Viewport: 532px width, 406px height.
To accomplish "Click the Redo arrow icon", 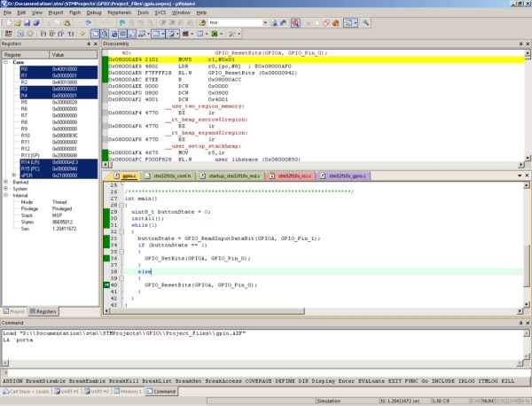I will (89, 23).
